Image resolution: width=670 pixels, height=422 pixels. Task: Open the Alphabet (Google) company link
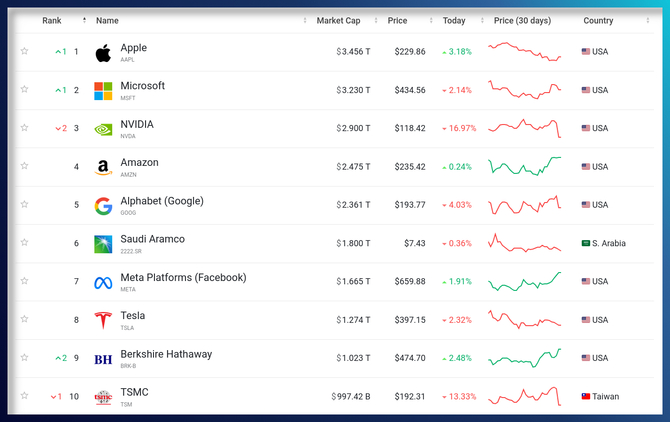tap(162, 201)
